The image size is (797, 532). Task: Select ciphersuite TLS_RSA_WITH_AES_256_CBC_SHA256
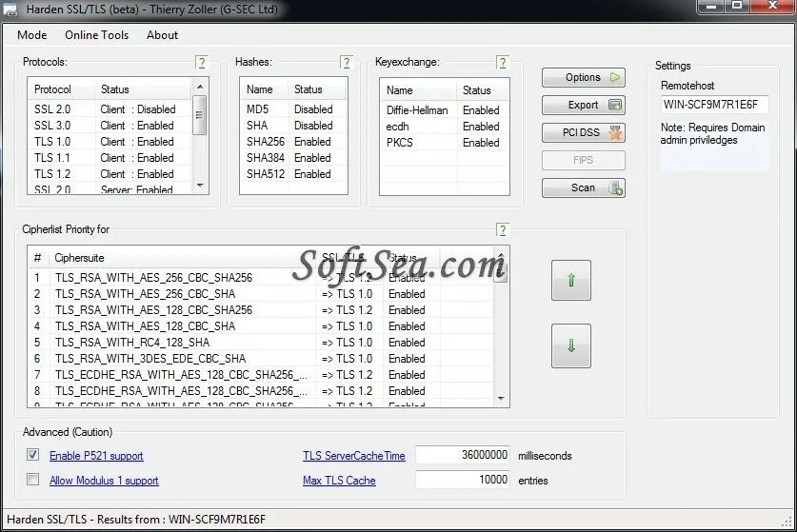pyautogui.click(x=261, y=278)
